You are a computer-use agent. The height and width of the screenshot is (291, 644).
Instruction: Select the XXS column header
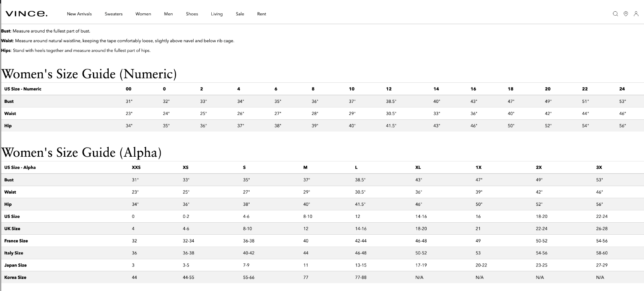(136, 167)
